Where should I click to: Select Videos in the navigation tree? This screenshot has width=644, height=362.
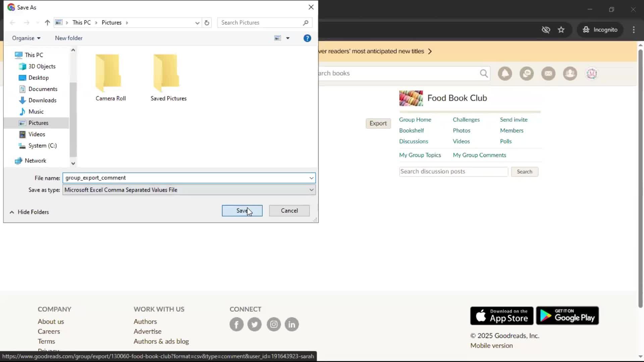(37, 134)
